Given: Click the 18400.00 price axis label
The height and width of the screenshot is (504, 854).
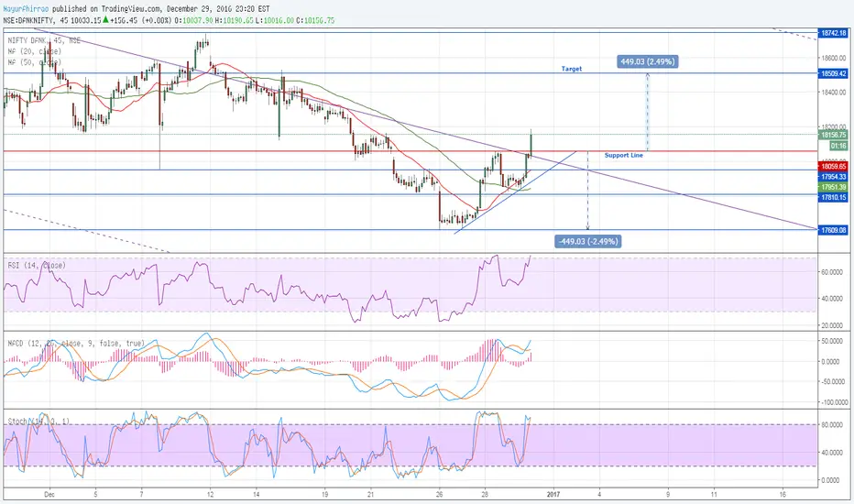Looking at the screenshot, I should [834, 93].
